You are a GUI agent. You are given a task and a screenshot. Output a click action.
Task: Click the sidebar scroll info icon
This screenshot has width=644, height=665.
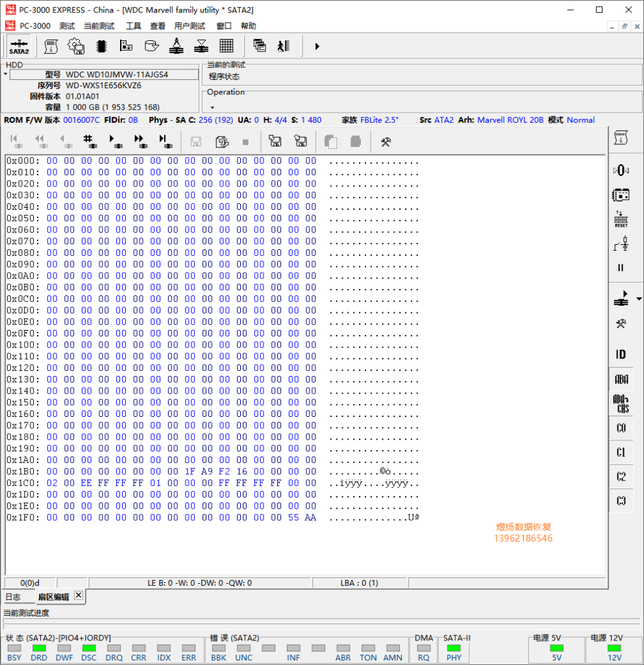coord(621,138)
